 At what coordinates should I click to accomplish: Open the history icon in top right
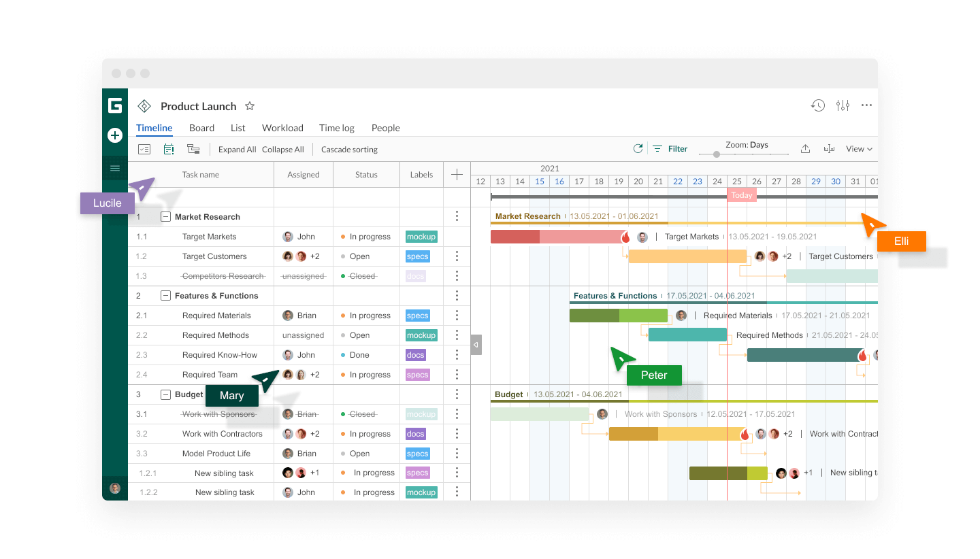(x=817, y=105)
